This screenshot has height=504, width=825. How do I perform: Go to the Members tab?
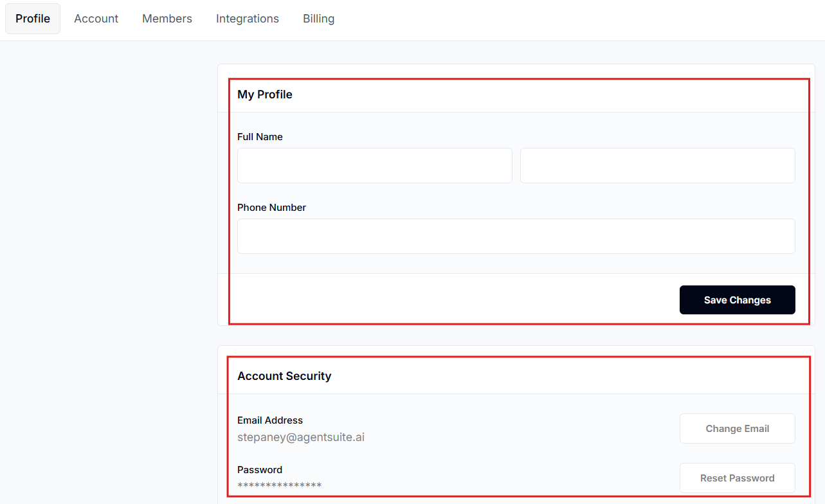pos(167,19)
